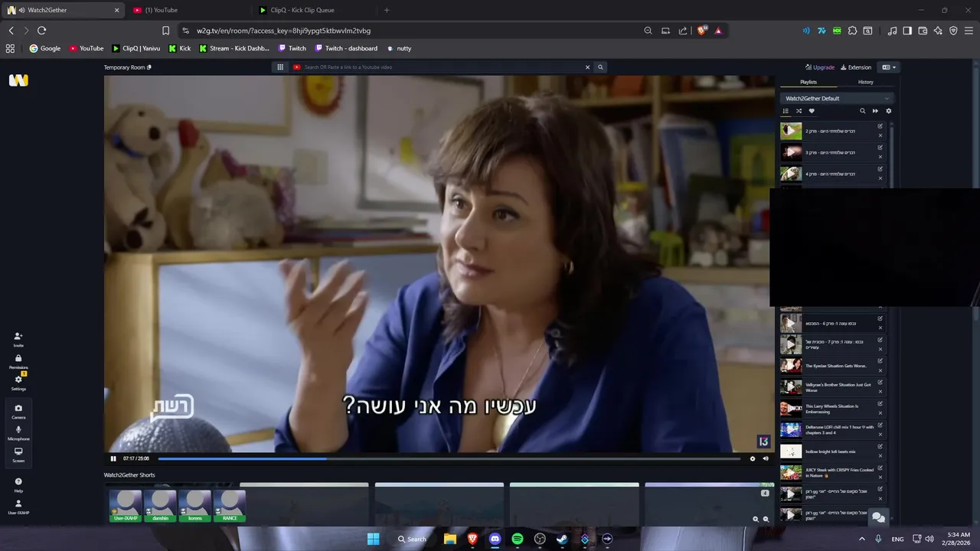Edit 'Valkyrae's Brother Situation' playlist item
980x551 pixels.
pos(880,383)
